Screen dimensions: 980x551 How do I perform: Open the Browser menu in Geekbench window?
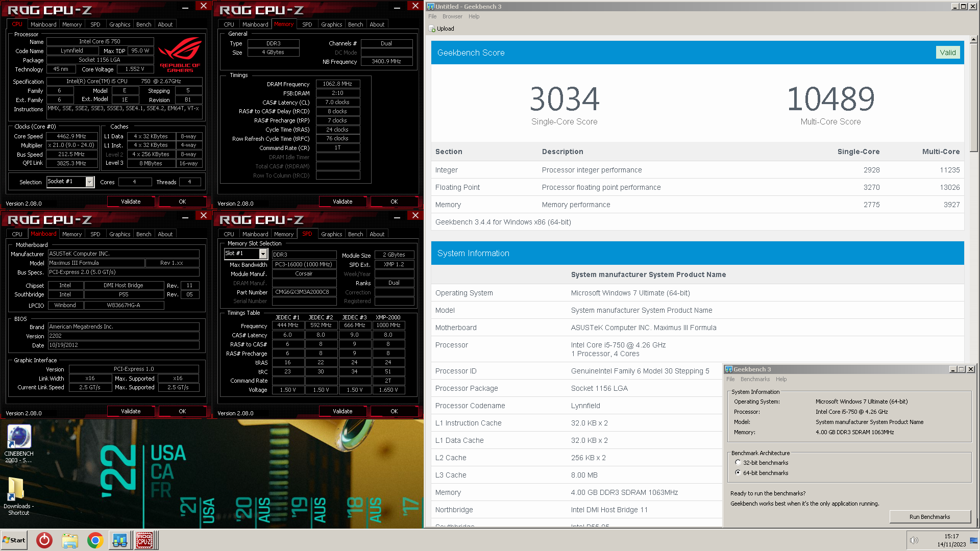pyautogui.click(x=452, y=16)
